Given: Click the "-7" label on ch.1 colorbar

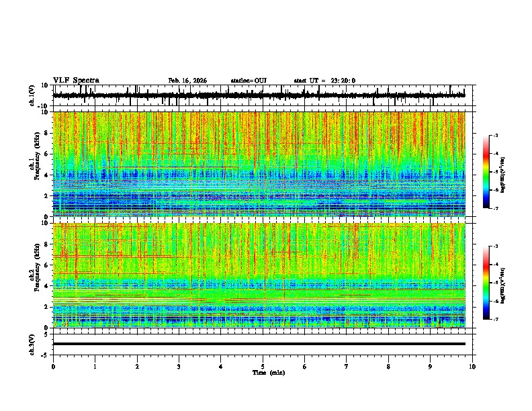Looking at the screenshot, I should click(495, 208).
